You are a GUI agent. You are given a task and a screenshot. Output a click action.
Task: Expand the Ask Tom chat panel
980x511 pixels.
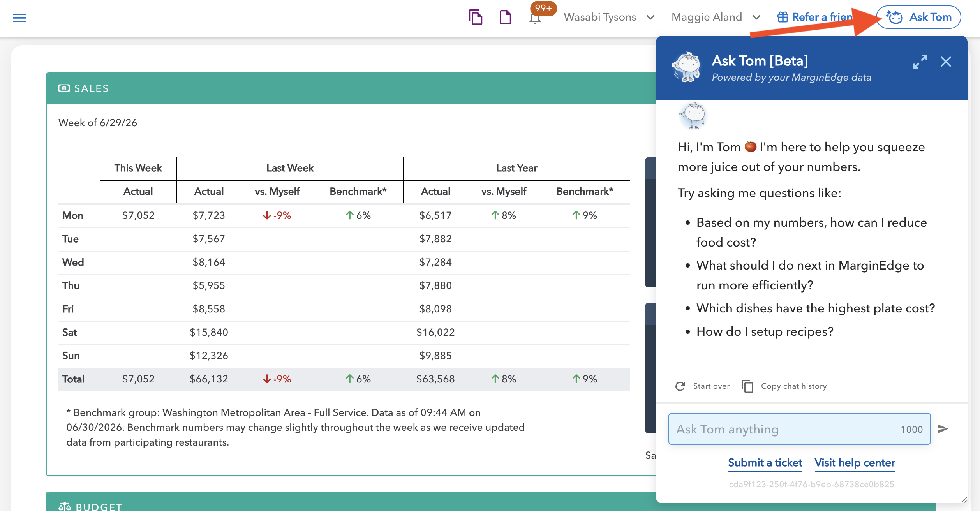tap(920, 62)
